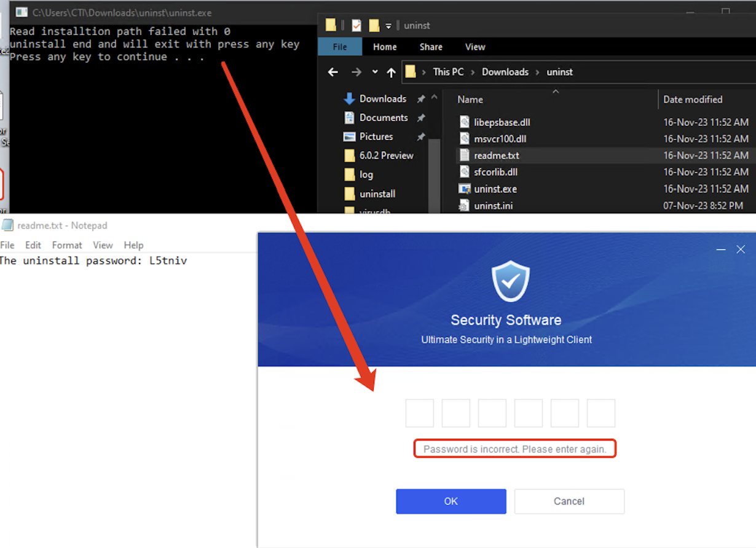Switch to the Home ribbon tab
Image resolution: width=756 pixels, height=548 pixels.
tap(385, 47)
